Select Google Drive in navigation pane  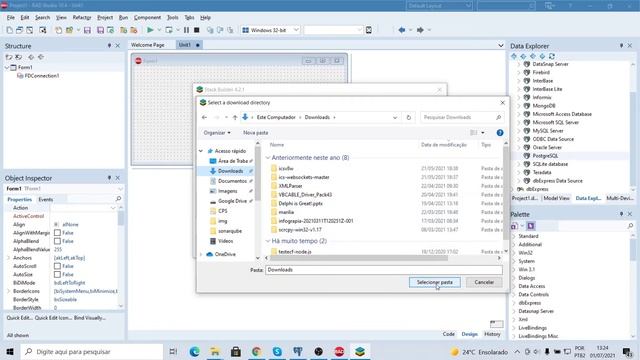point(232,201)
